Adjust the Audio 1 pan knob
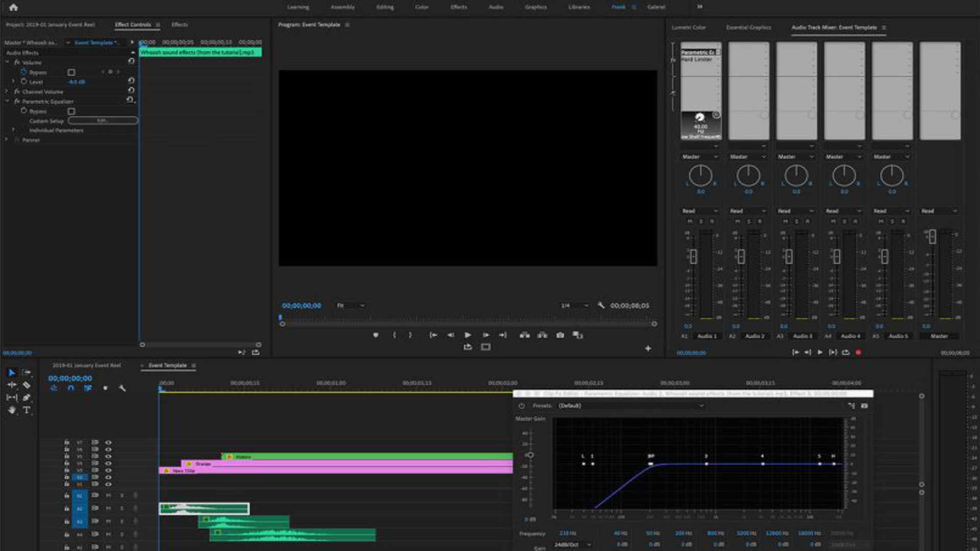The height and width of the screenshot is (551, 980). coord(700,176)
